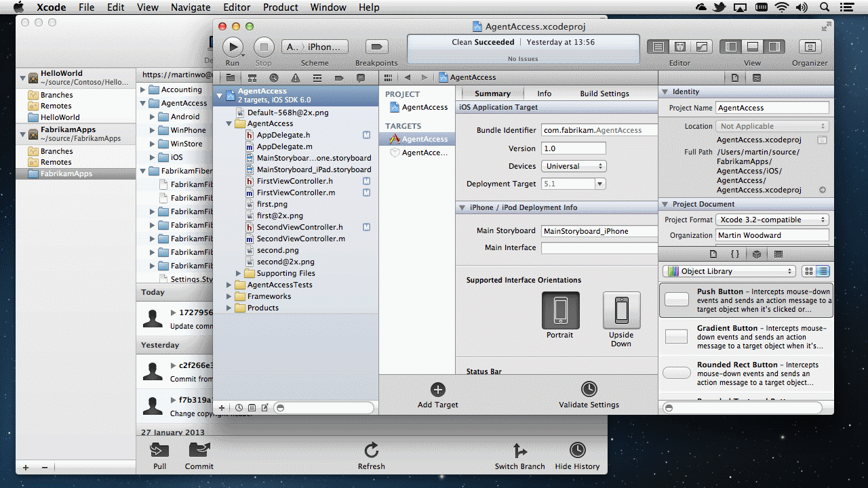This screenshot has height=488, width=868.
Task: Select AppDelegate.m in file navigator
Action: point(284,146)
